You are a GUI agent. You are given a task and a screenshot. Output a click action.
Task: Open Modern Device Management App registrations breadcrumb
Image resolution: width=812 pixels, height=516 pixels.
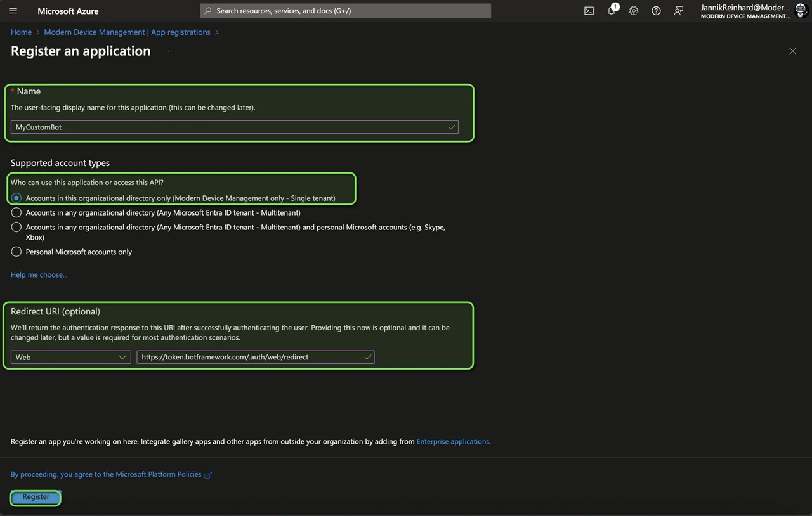point(127,32)
